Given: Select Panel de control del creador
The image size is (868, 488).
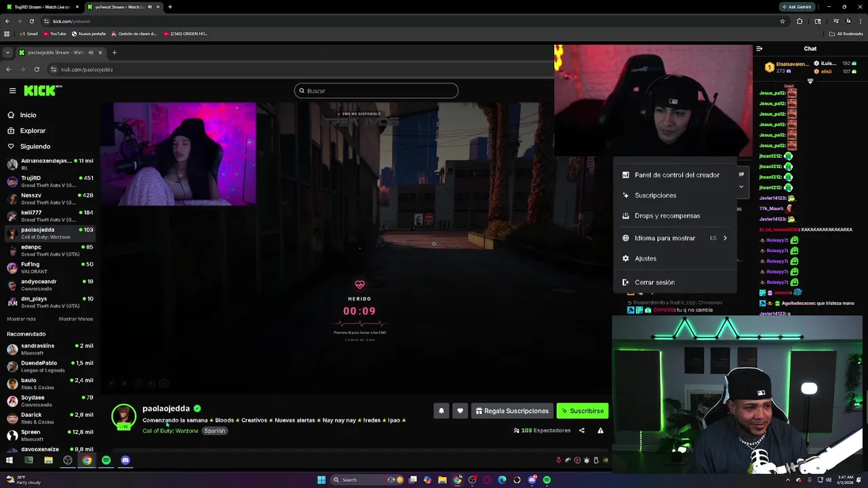Looking at the screenshot, I should click(675, 175).
